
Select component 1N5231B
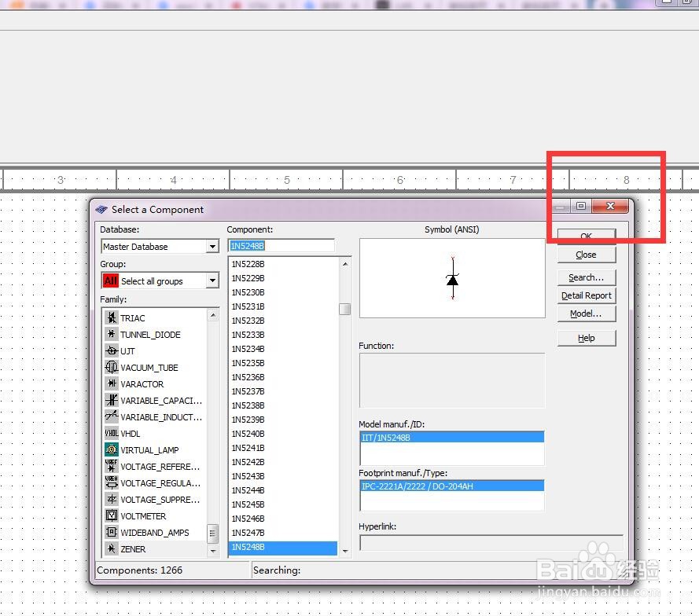pos(248,306)
